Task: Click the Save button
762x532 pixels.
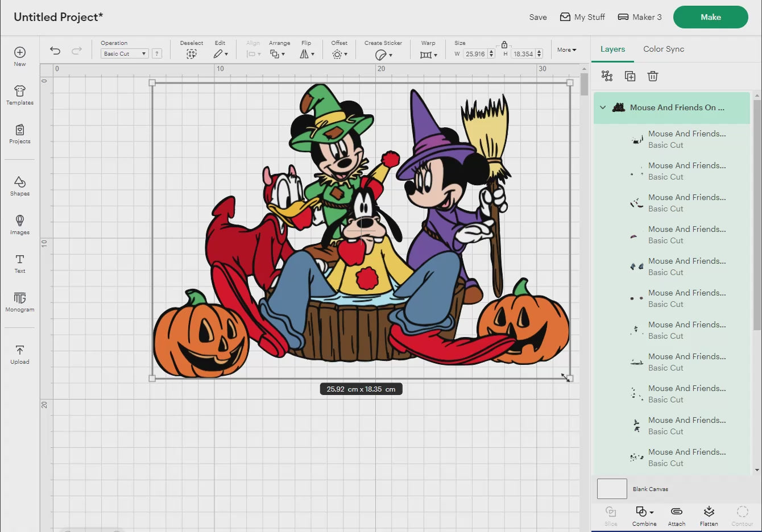Action: (x=538, y=17)
